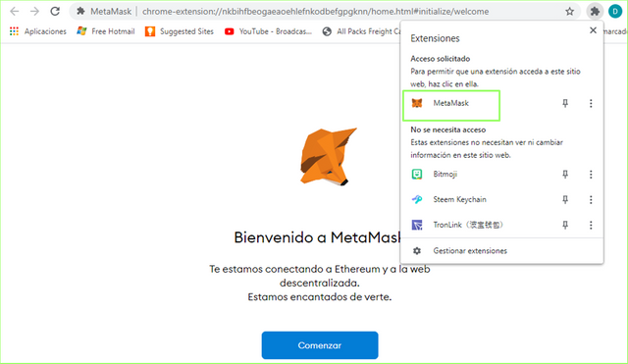This screenshot has height=364, width=628.
Task: Open the Extensions puzzle icon in toolbar
Action: (x=595, y=11)
